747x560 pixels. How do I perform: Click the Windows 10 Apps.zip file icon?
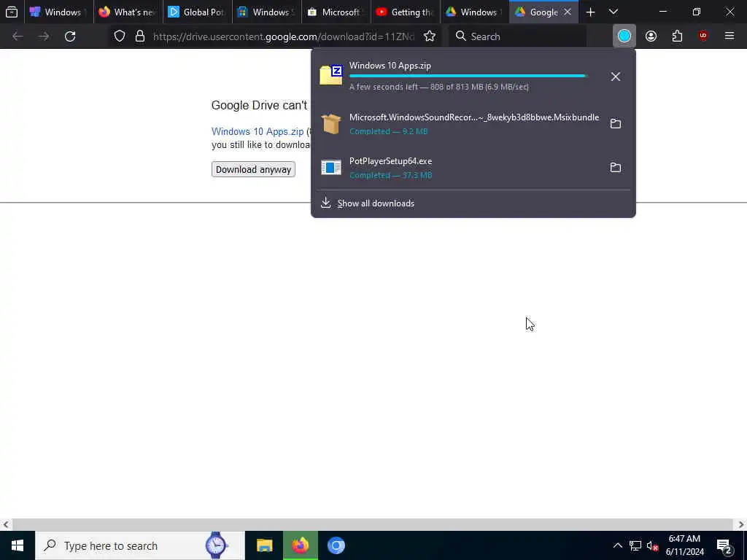(331, 75)
